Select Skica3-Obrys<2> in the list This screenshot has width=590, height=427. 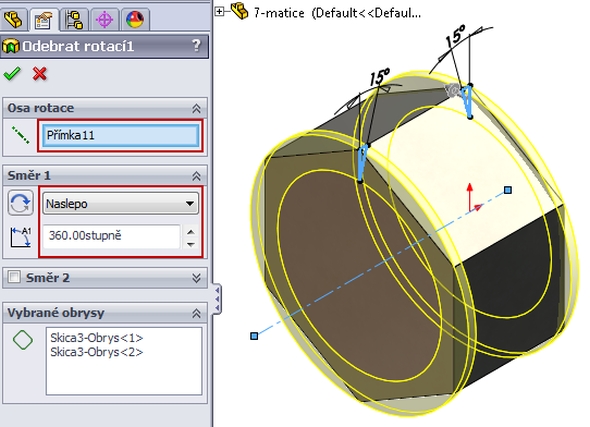point(97,352)
